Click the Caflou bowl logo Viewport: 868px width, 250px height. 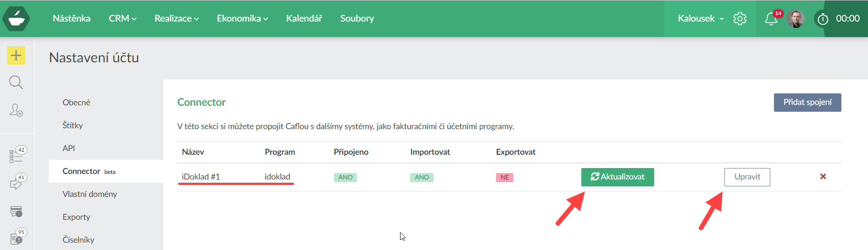coord(16,19)
